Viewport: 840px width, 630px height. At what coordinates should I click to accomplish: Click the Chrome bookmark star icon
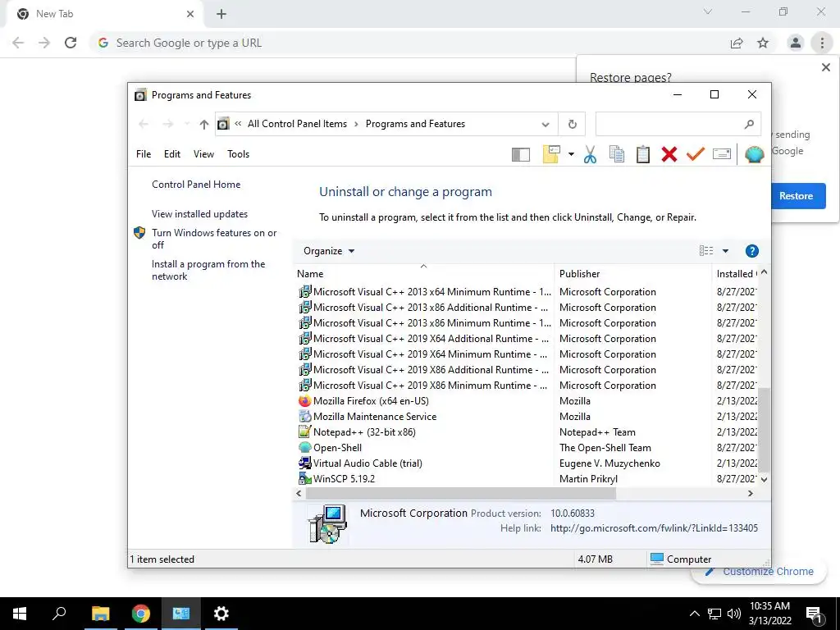coord(763,43)
